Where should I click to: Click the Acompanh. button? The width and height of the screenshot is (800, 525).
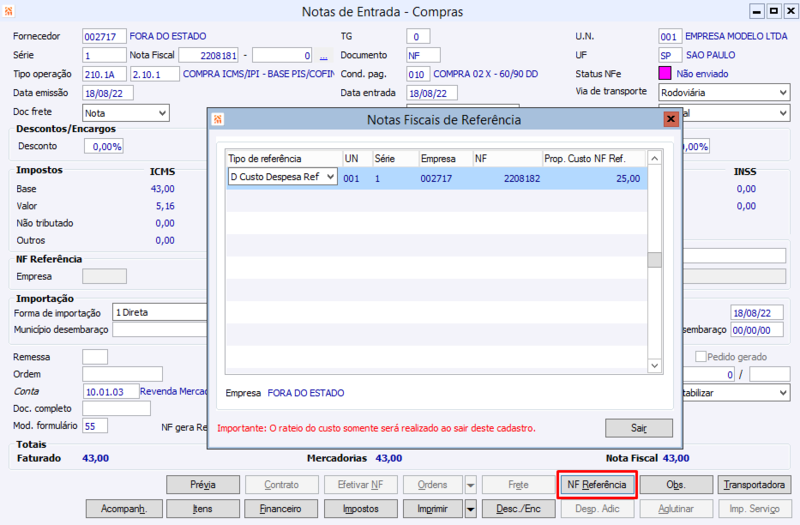[x=124, y=509]
